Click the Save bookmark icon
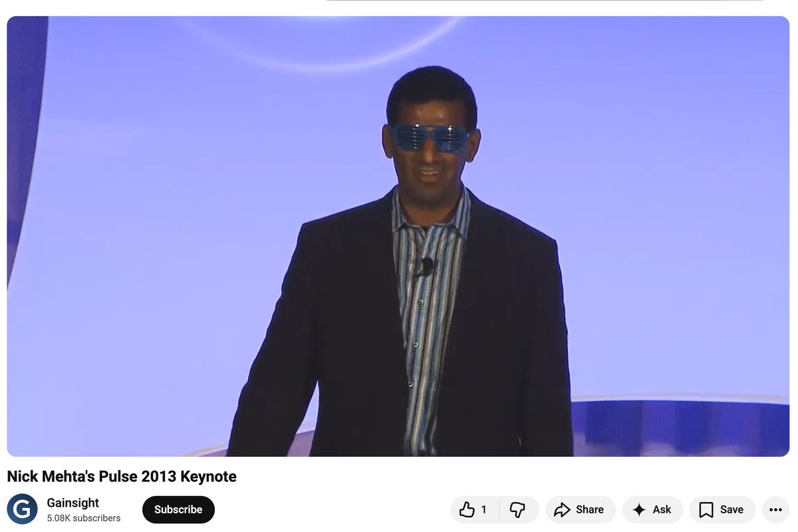The height and width of the screenshot is (532, 798). coord(708,509)
